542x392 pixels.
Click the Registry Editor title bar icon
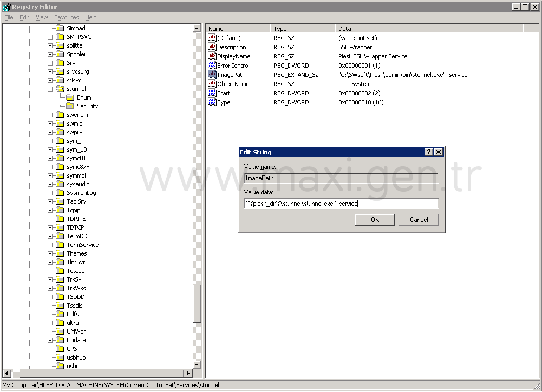coord(6,6)
